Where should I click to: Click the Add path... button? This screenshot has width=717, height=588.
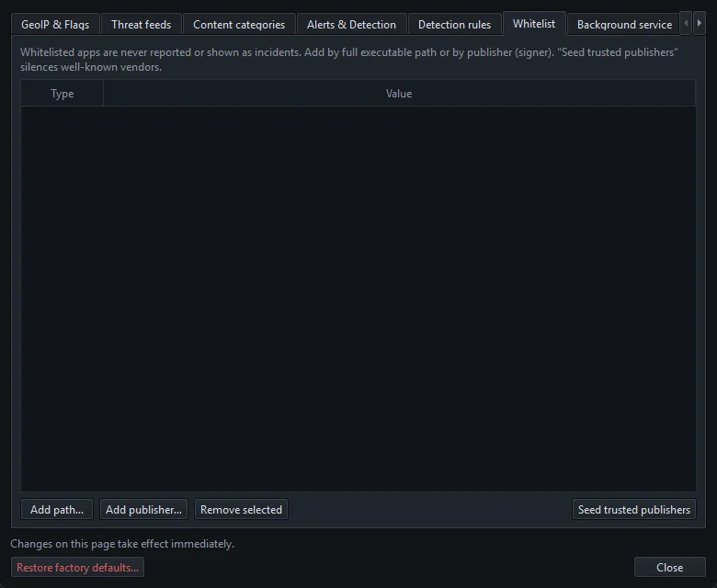click(57, 509)
